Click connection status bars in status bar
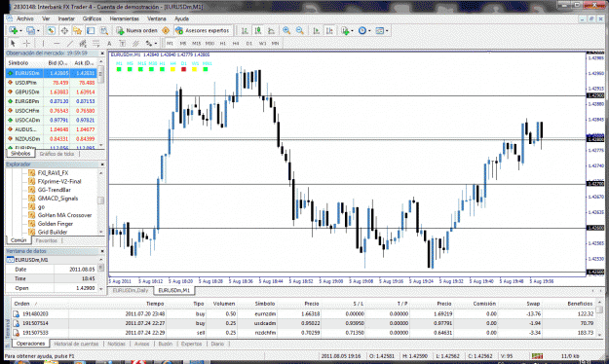This screenshot has height=364, width=609. (x=537, y=356)
